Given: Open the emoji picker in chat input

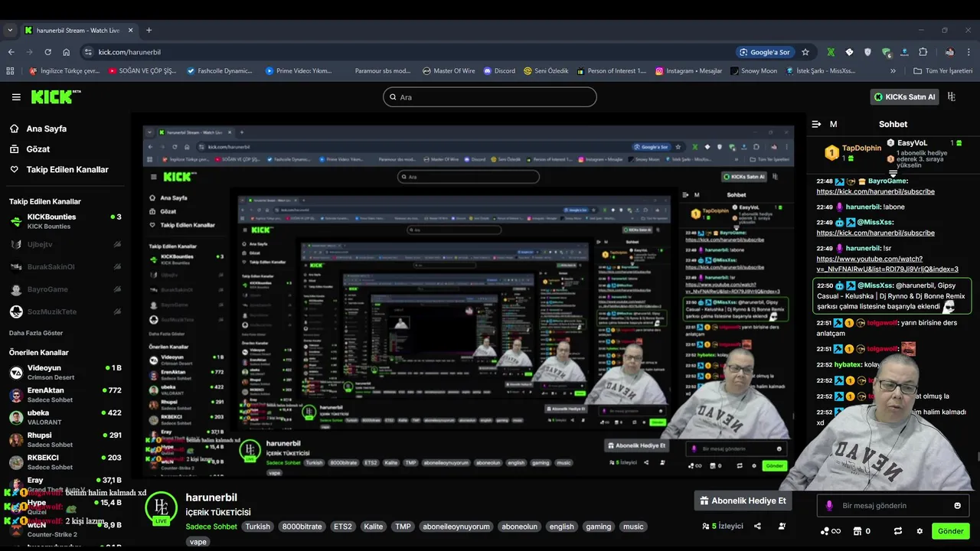Looking at the screenshot, I should (x=957, y=505).
